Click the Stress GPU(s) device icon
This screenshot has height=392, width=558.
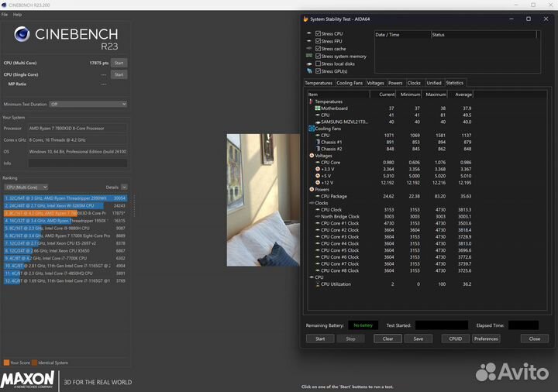tap(309, 71)
